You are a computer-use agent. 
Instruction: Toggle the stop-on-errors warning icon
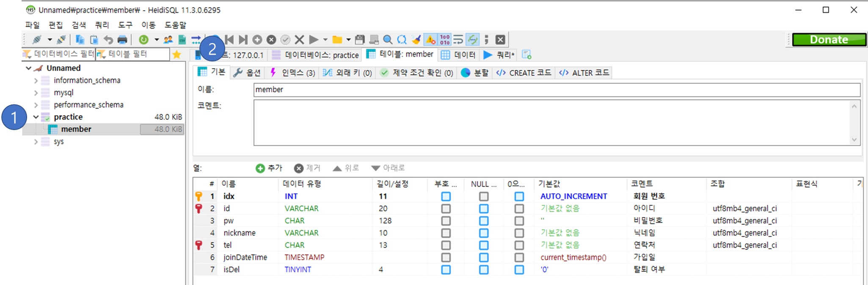(x=430, y=40)
